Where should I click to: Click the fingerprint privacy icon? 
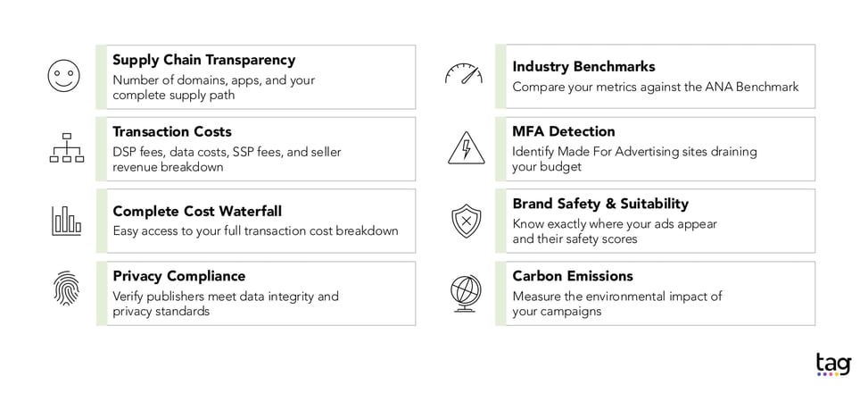tap(66, 289)
